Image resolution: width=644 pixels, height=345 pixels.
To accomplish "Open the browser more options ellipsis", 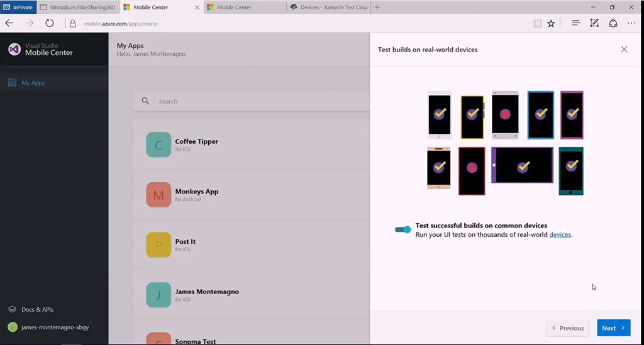I will [x=631, y=23].
